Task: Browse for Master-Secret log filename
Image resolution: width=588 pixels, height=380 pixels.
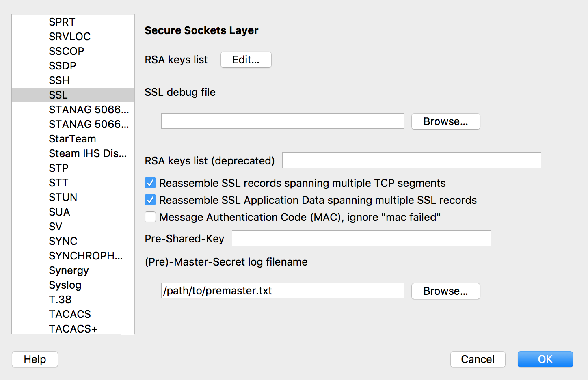Action: pyautogui.click(x=445, y=291)
